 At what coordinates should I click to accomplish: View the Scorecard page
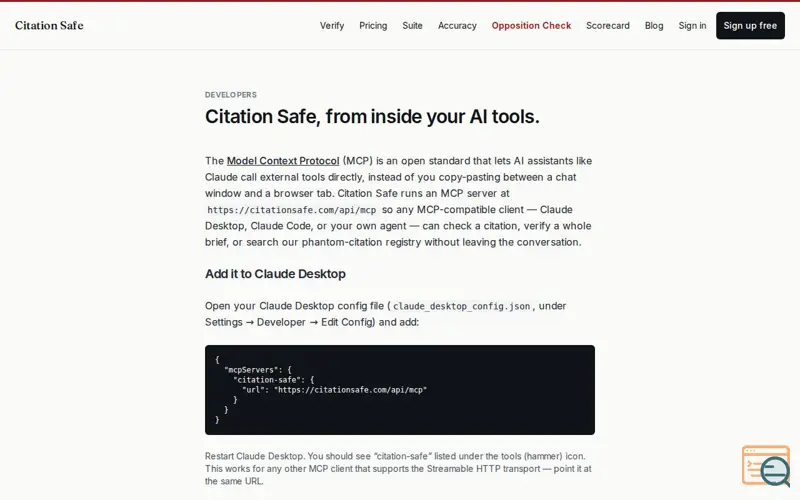(x=608, y=26)
